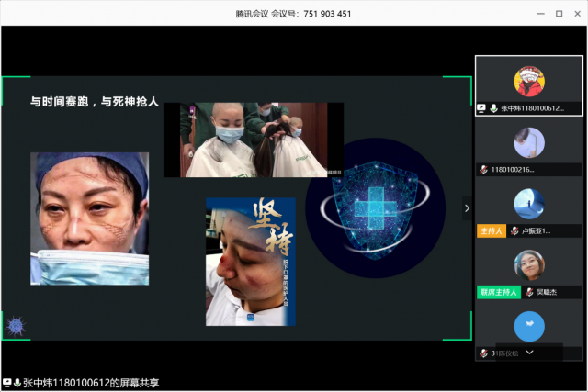Click participant name 卢振亚1...
This screenshot has width=588, height=392.
536,230
